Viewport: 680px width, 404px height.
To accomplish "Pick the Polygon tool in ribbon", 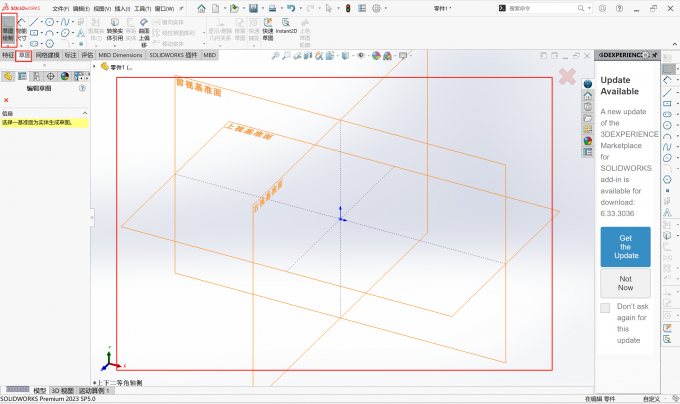I will 49,44.
